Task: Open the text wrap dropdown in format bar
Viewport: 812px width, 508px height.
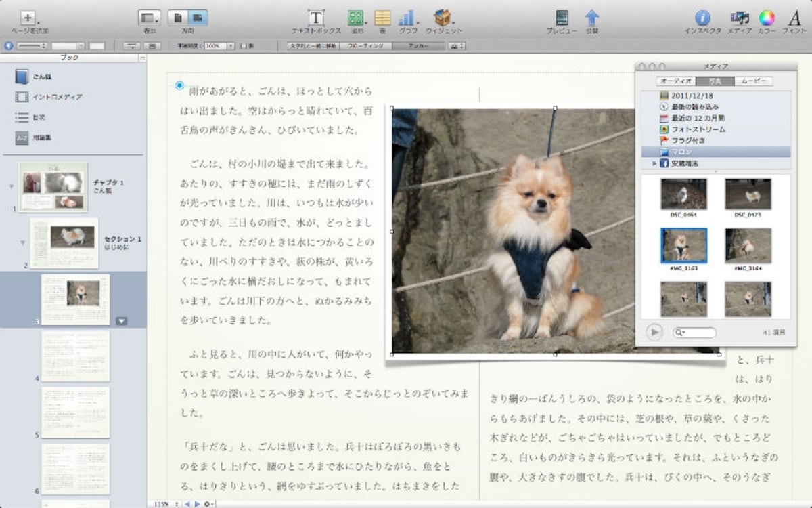Action: pyautogui.click(x=458, y=46)
